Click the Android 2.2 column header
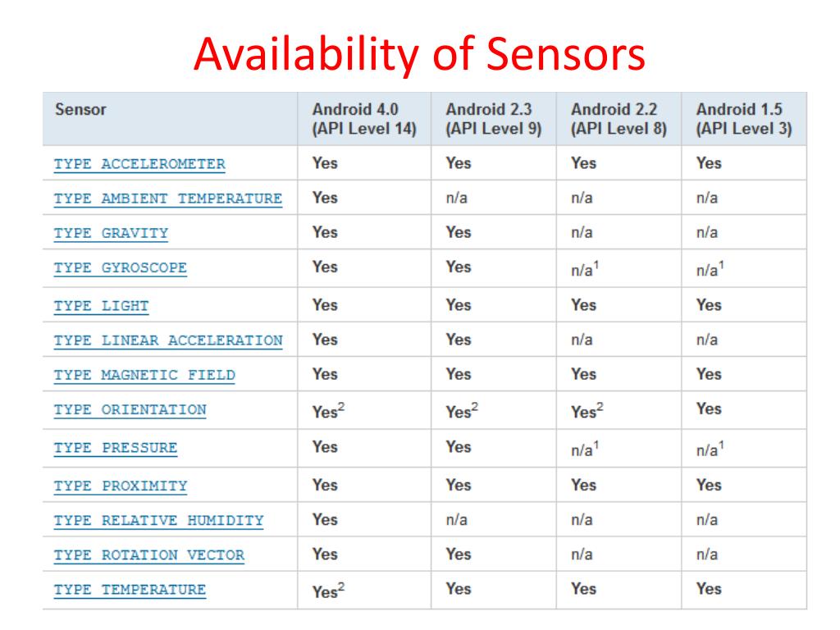Screen dimensions: 840x630 (x=619, y=119)
